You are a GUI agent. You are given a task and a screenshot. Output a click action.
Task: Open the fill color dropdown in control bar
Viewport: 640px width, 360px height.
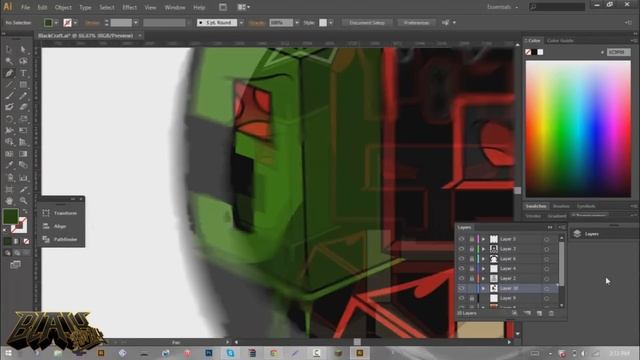pos(56,23)
